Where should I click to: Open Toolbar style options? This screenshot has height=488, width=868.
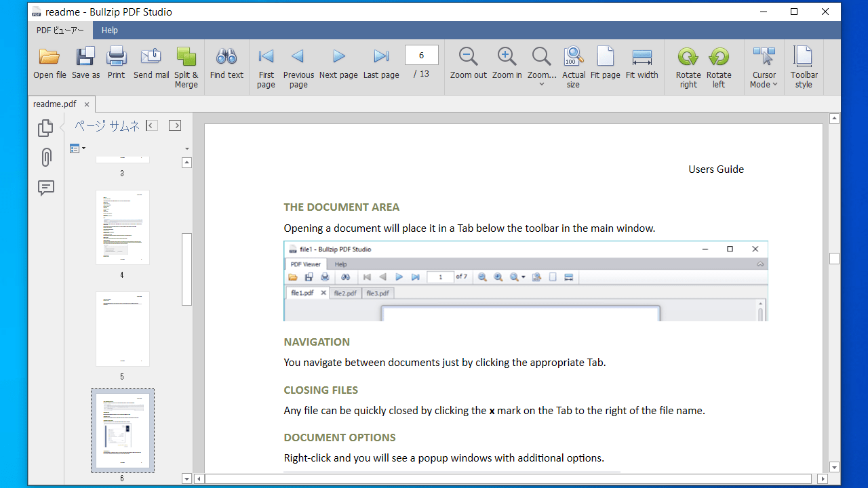pyautogui.click(x=804, y=67)
